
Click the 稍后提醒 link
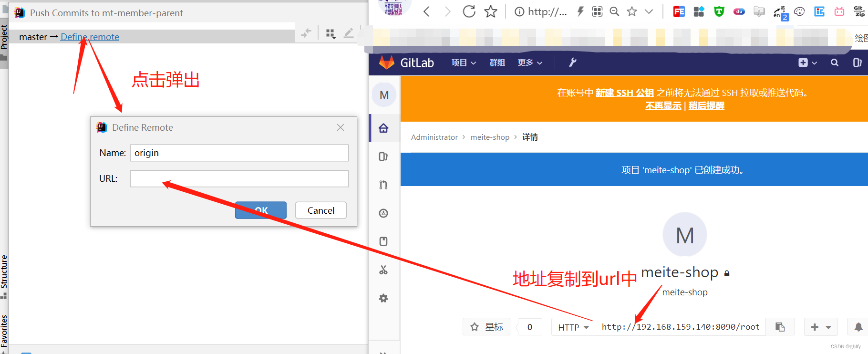pyautogui.click(x=706, y=106)
